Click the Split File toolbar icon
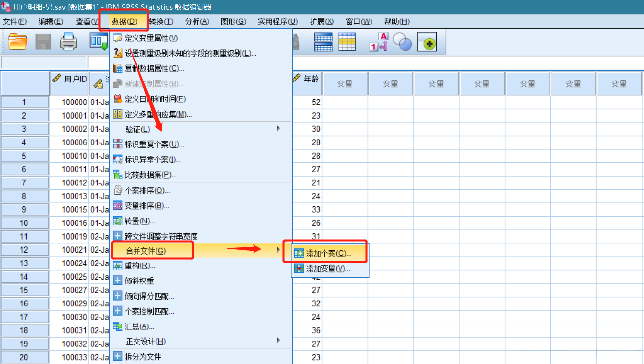 click(x=323, y=41)
